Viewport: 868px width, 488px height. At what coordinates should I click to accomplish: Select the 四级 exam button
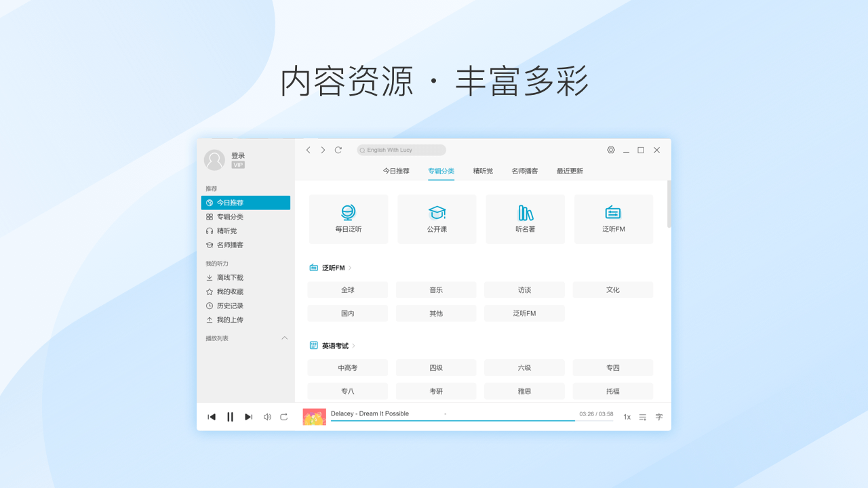point(436,368)
